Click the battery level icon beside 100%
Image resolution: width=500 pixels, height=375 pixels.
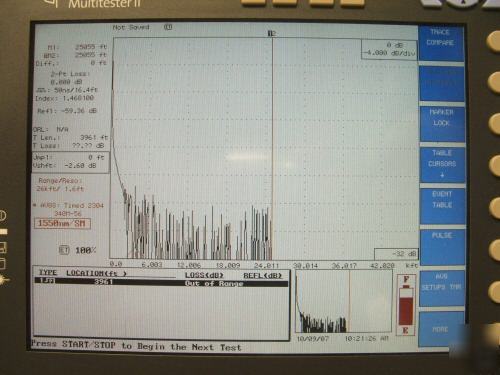tap(64, 250)
